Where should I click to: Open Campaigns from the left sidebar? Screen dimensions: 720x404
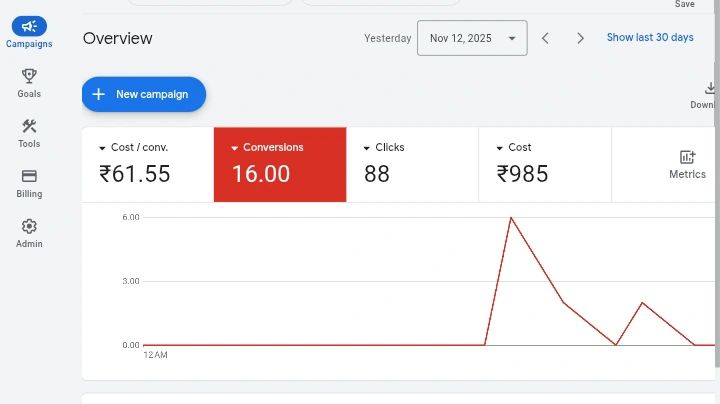29,28
